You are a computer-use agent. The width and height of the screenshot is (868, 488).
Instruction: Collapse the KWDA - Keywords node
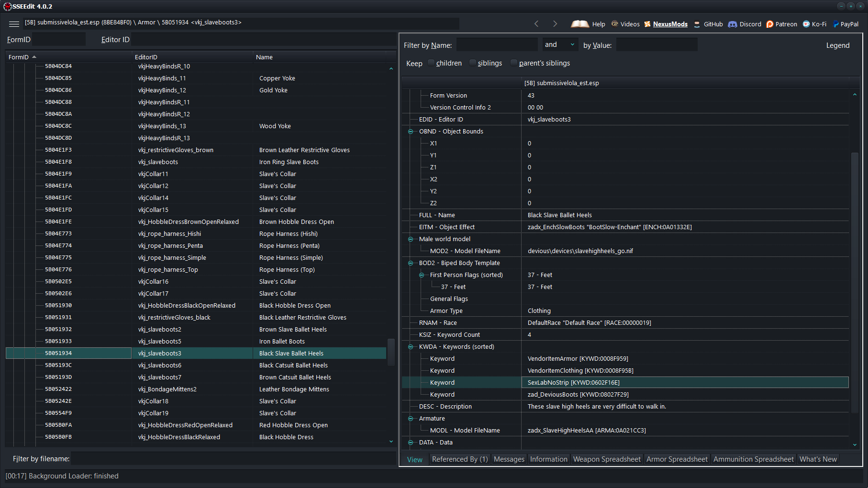pos(411,347)
